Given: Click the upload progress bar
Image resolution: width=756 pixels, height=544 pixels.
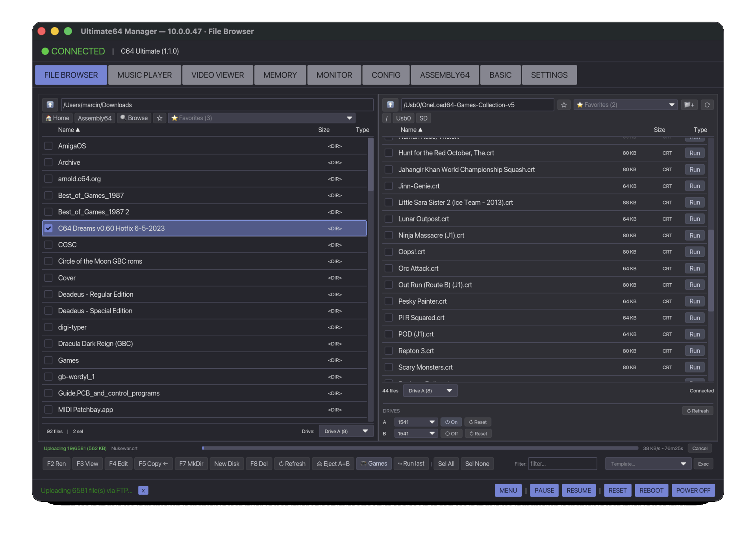Looking at the screenshot, I should (420, 448).
